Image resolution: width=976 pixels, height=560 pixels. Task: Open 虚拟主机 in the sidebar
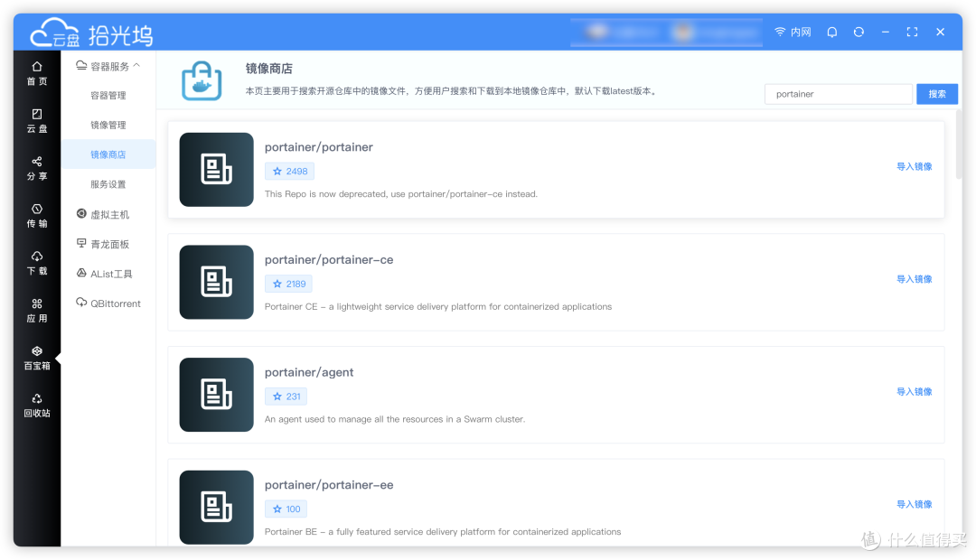tap(103, 215)
